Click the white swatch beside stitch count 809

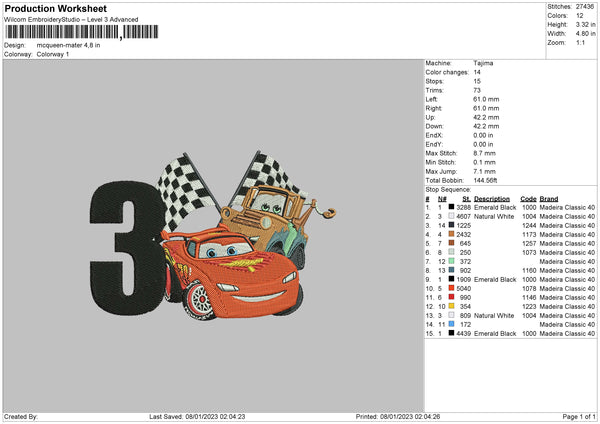point(452,315)
